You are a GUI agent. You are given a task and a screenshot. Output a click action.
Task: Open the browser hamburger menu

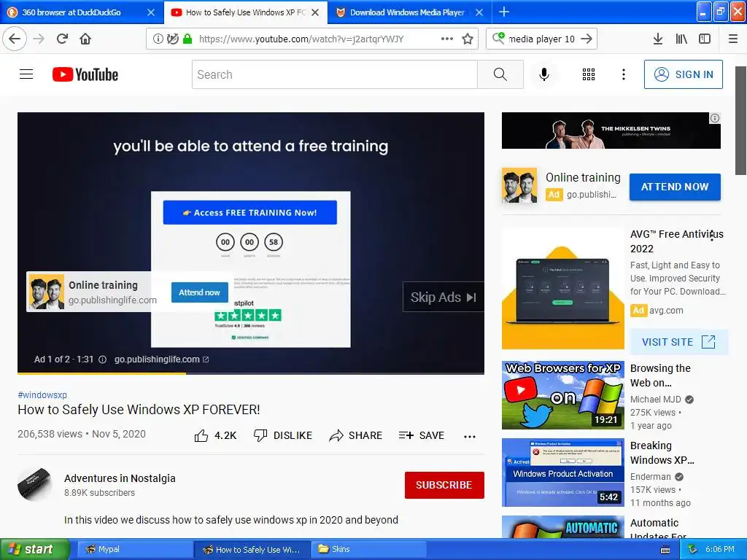733,39
